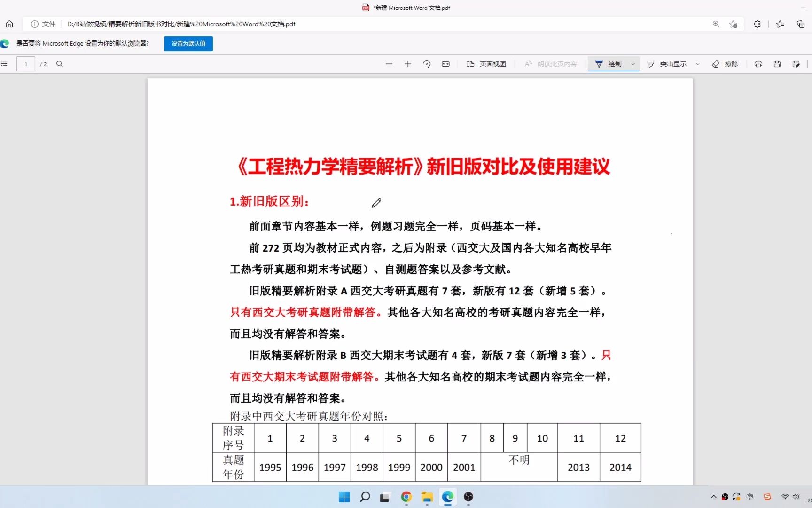Screen dimensions: 812x508
Task: Select the 绘制 draw tool
Action: click(609, 64)
